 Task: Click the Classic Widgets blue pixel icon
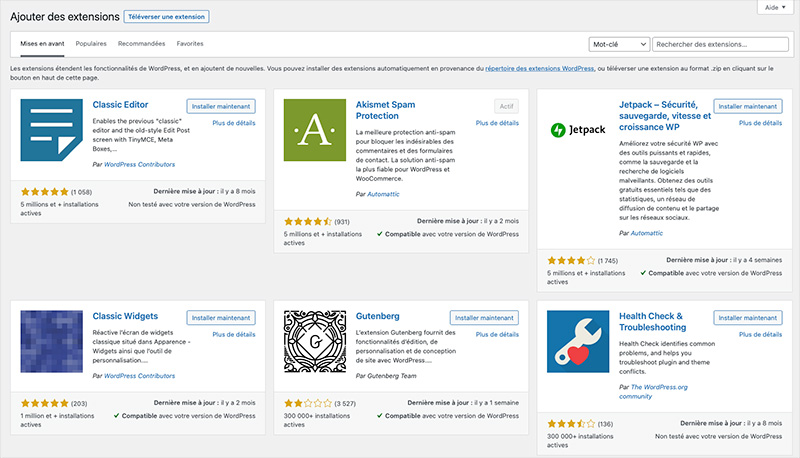(52, 341)
